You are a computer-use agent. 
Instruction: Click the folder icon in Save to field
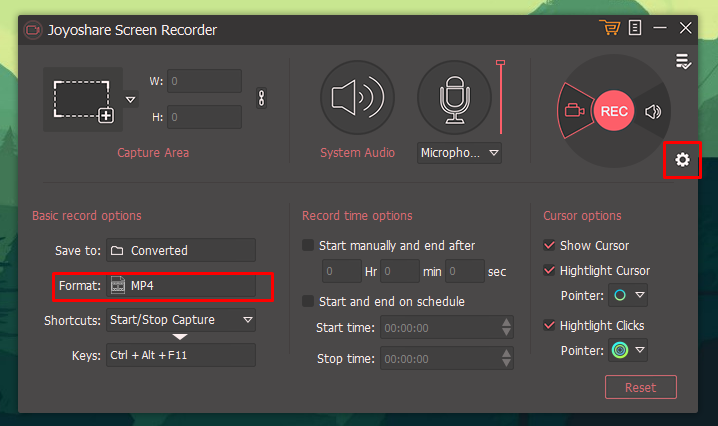(x=117, y=251)
